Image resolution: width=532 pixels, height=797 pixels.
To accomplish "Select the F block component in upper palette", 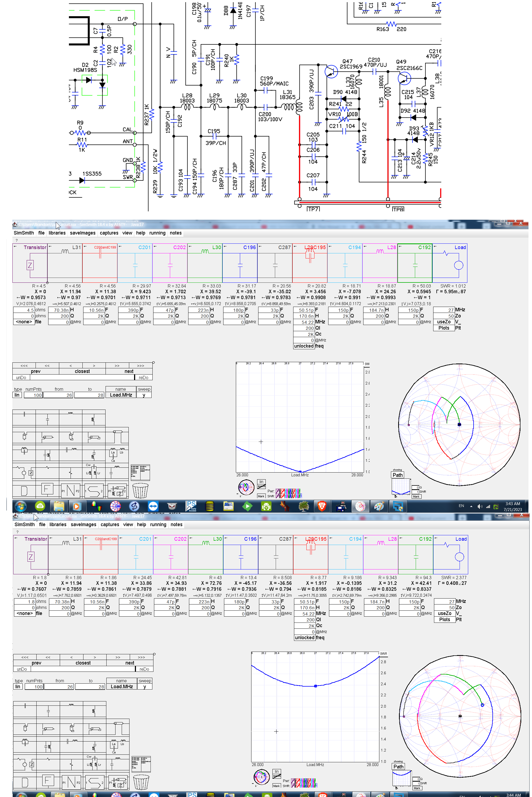I will click(47, 489).
